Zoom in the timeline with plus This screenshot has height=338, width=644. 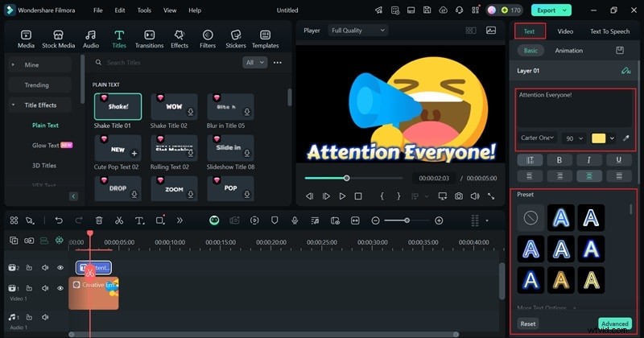click(439, 221)
